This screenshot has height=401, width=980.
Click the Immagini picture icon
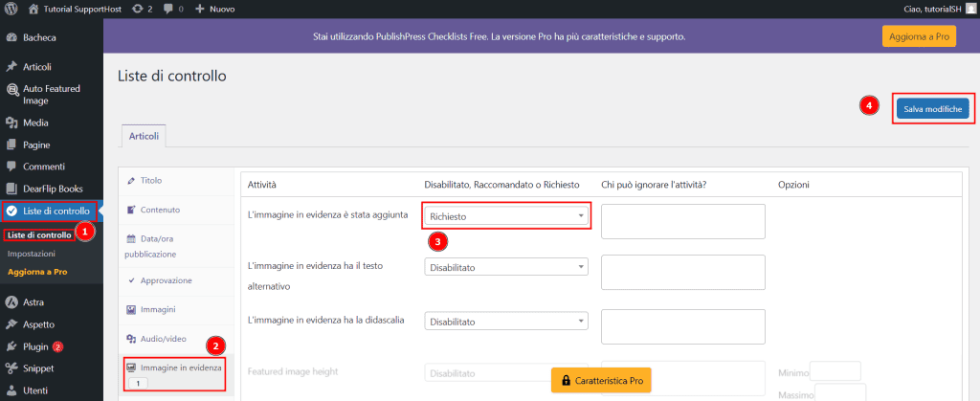(131, 309)
